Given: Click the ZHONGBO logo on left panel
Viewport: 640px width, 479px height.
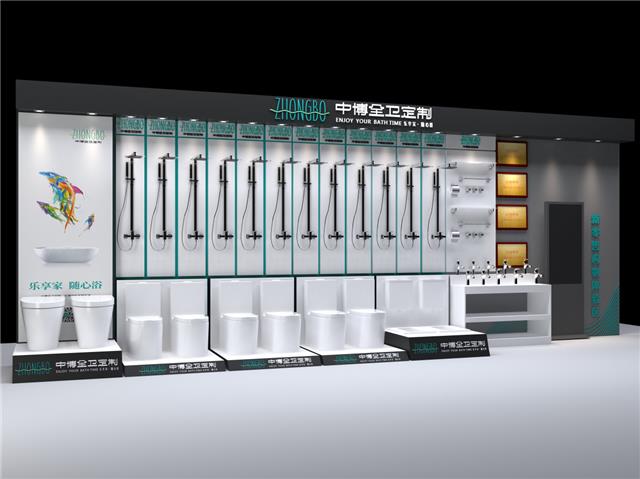Looking at the screenshot, I should (87, 132).
